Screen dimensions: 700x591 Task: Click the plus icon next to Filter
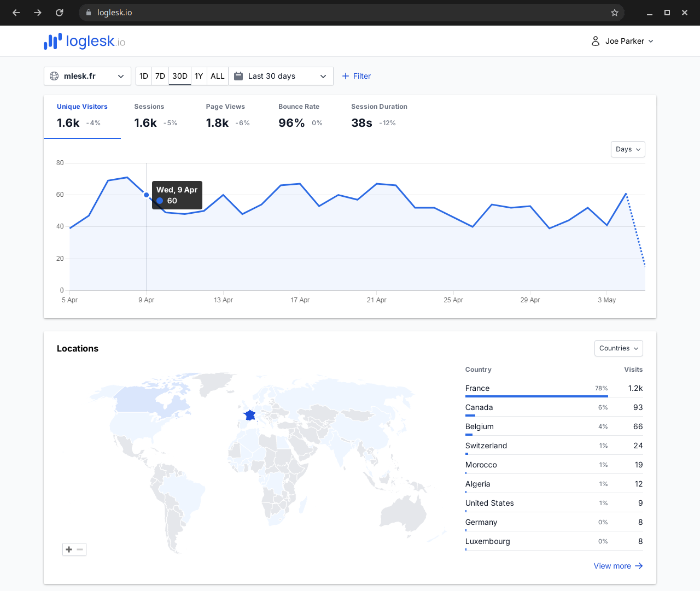(346, 76)
